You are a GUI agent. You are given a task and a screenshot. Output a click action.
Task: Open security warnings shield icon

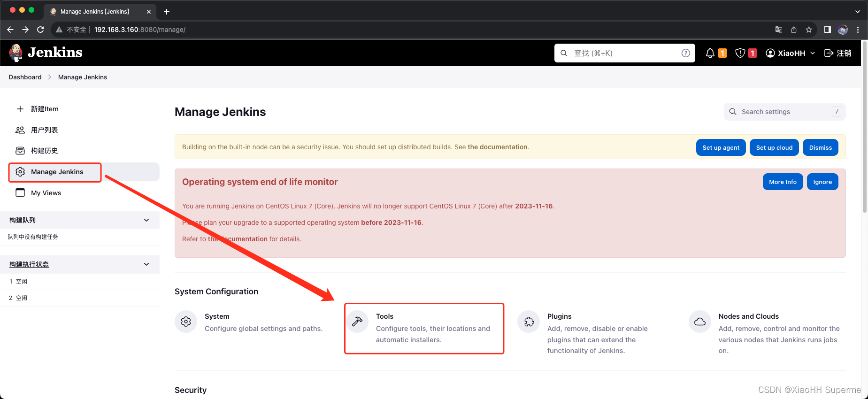pyautogui.click(x=740, y=53)
